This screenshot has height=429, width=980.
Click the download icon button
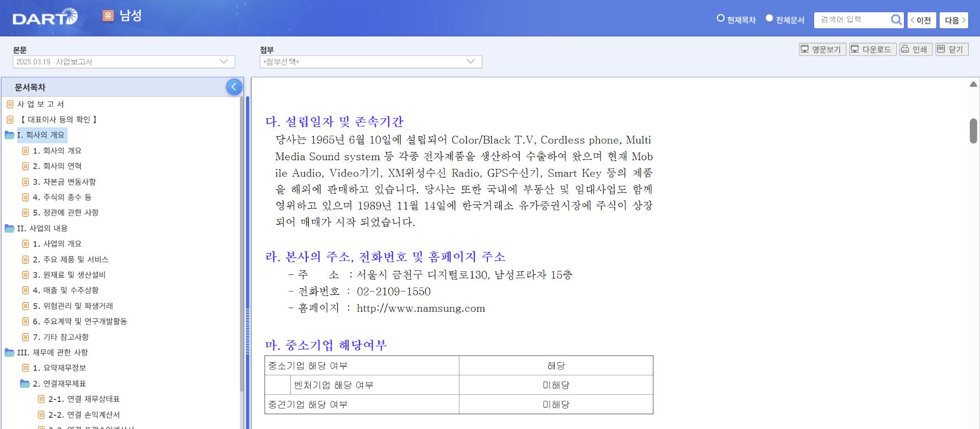click(872, 49)
